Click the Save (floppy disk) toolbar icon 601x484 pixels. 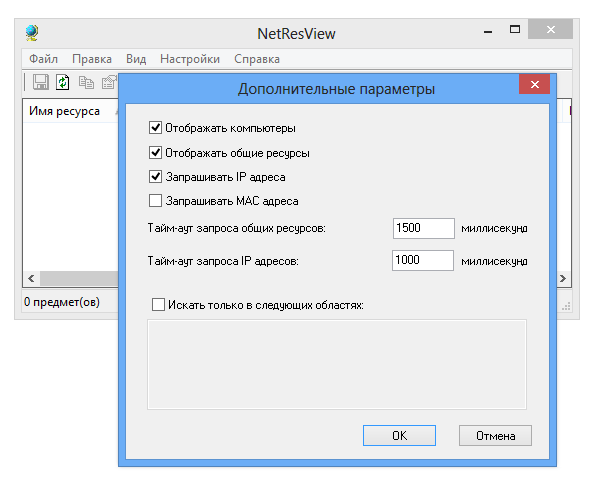coord(41,82)
